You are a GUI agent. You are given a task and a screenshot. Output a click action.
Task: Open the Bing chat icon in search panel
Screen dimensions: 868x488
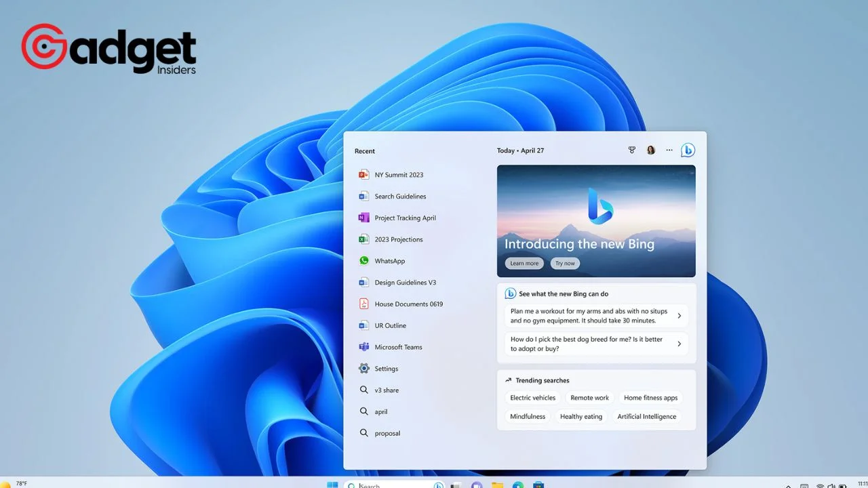pos(688,150)
